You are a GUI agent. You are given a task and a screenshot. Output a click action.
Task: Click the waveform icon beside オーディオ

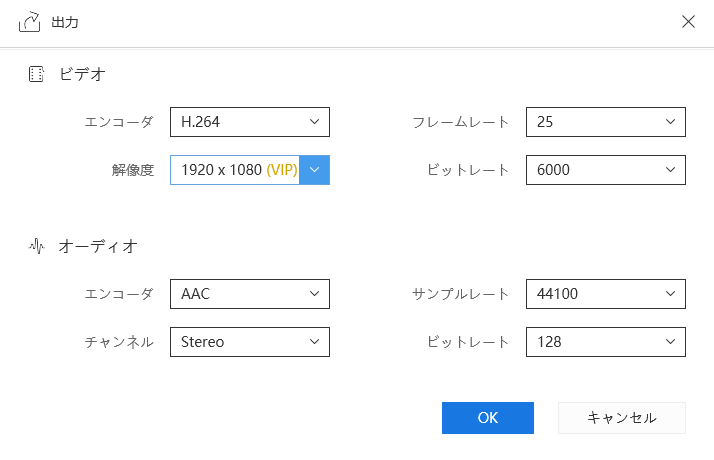pyautogui.click(x=37, y=245)
